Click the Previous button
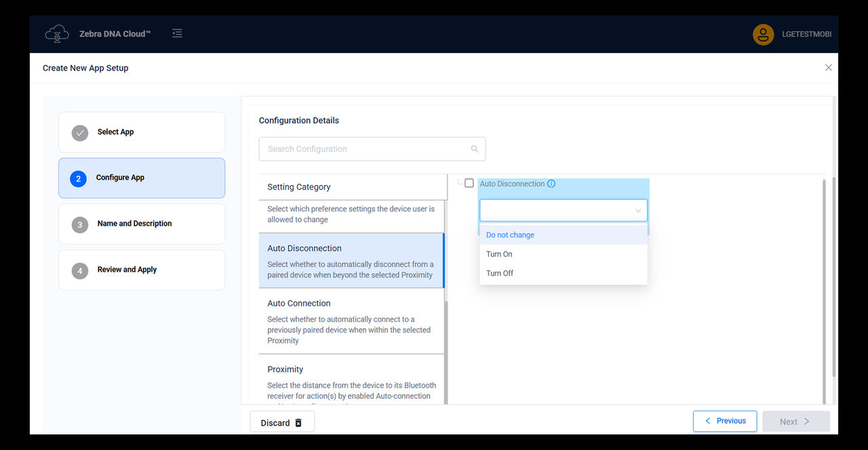The image size is (868, 450). 725,421
